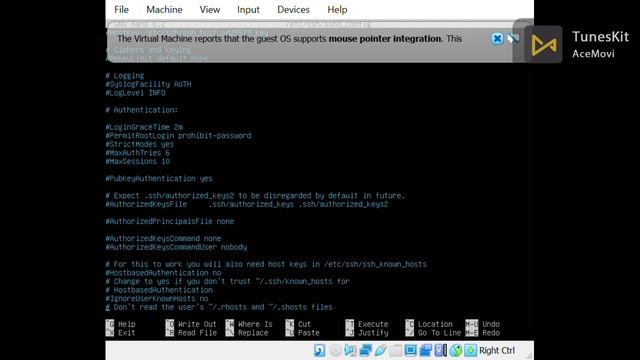Click the Right Ctrl host key label
640x360 pixels.
[497, 351]
